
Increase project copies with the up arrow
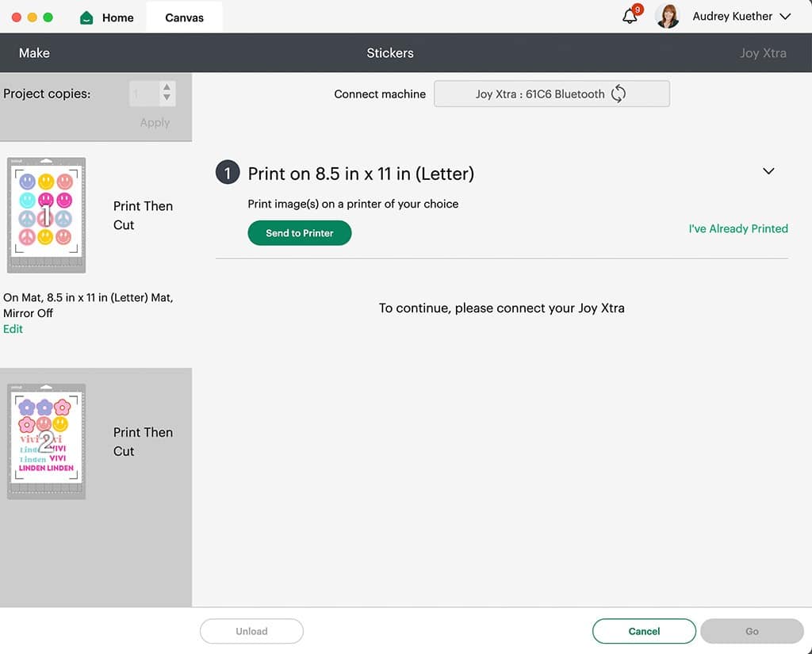coord(167,87)
